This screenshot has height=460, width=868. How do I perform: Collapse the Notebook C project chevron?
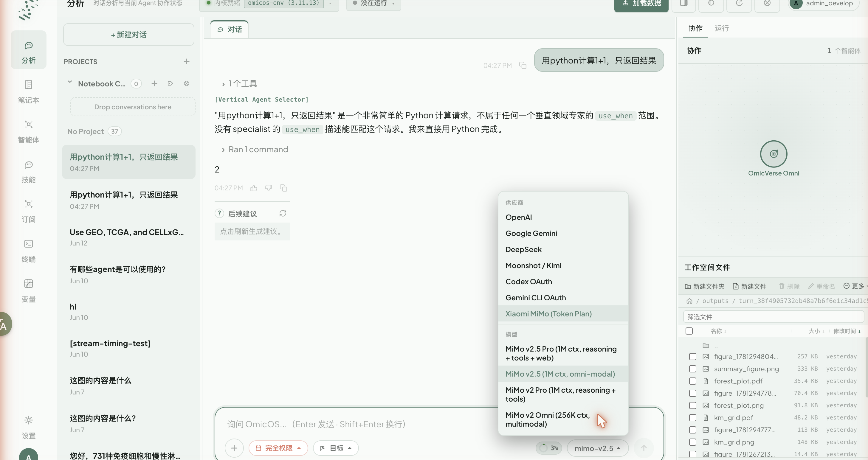(x=69, y=82)
